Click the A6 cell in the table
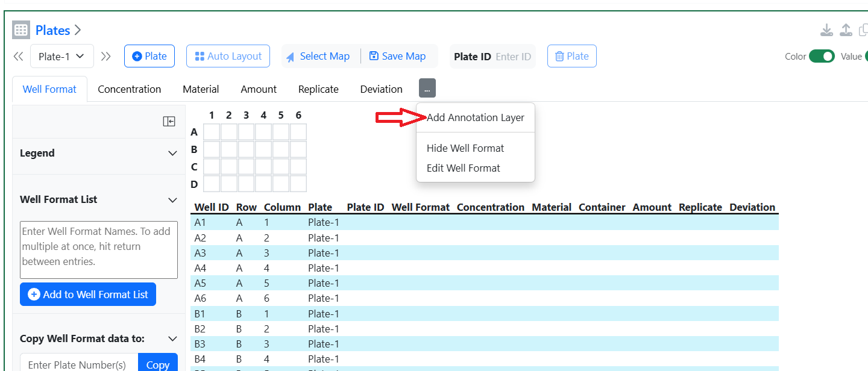 [x=200, y=298]
